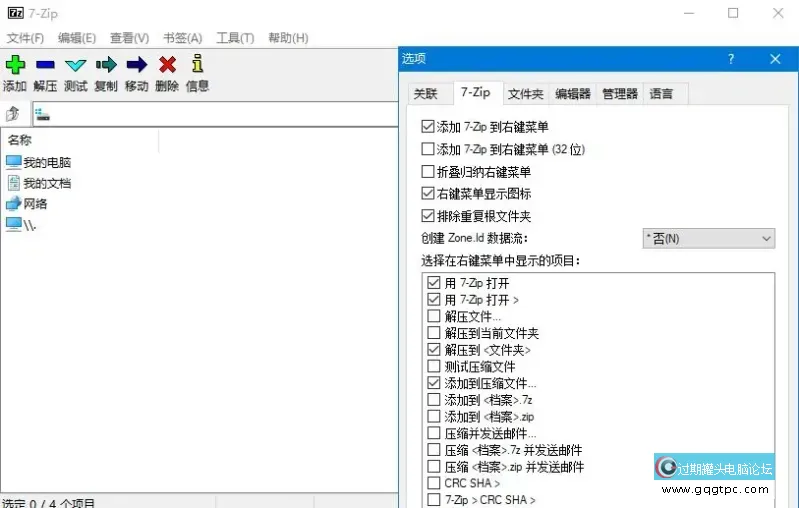This screenshot has height=508, width=799.
Task: Select the 我的文档 row text
Action: click(x=47, y=183)
